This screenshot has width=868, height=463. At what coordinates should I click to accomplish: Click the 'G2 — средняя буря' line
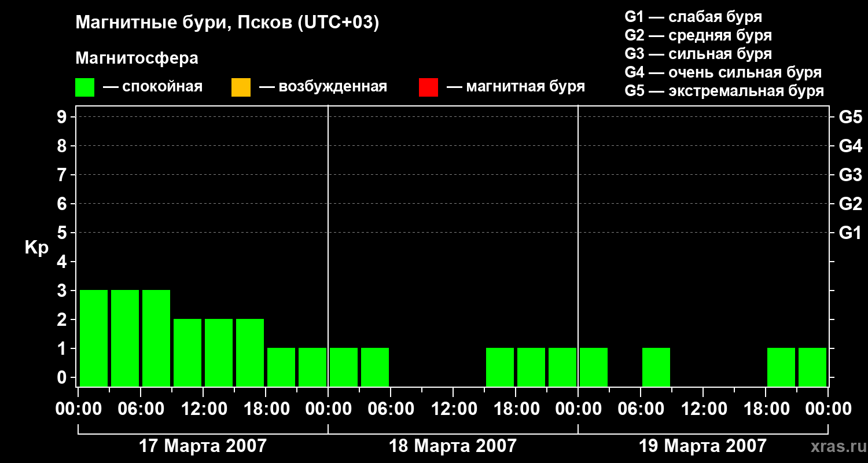coord(698,35)
